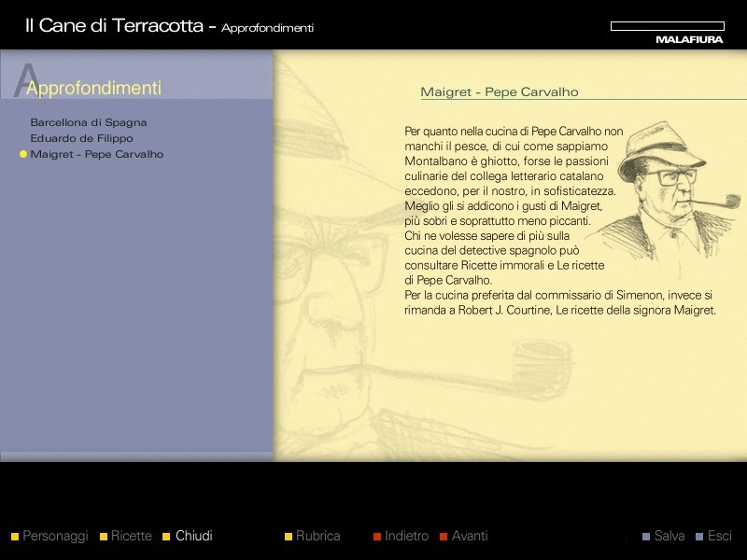This screenshot has height=560, width=747.
Task: Click yellow square icon beside Ricette
Action: [104, 537]
